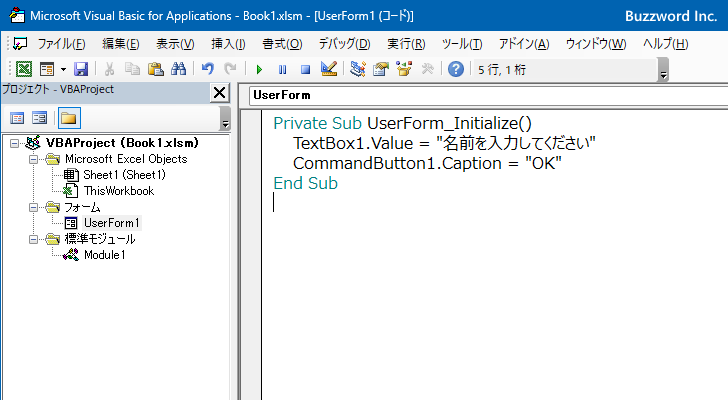Click the View Object icon in project panel
The width and height of the screenshot is (728, 400).
pyautogui.click(x=39, y=118)
